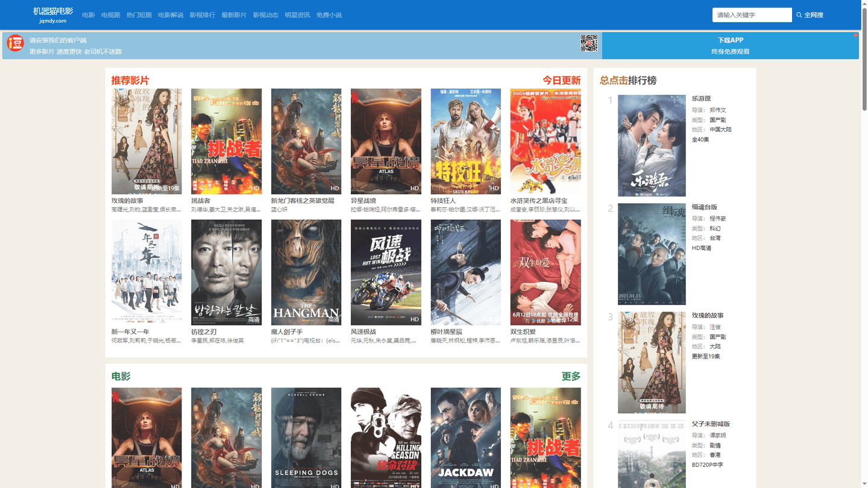Click the 双生炽爱 title text

point(523,332)
